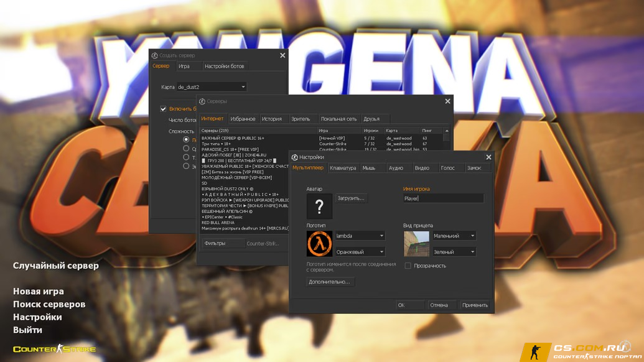This screenshot has width=644, height=362.
Task: Click the Загрузить... avatar button
Action: pos(351,198)
